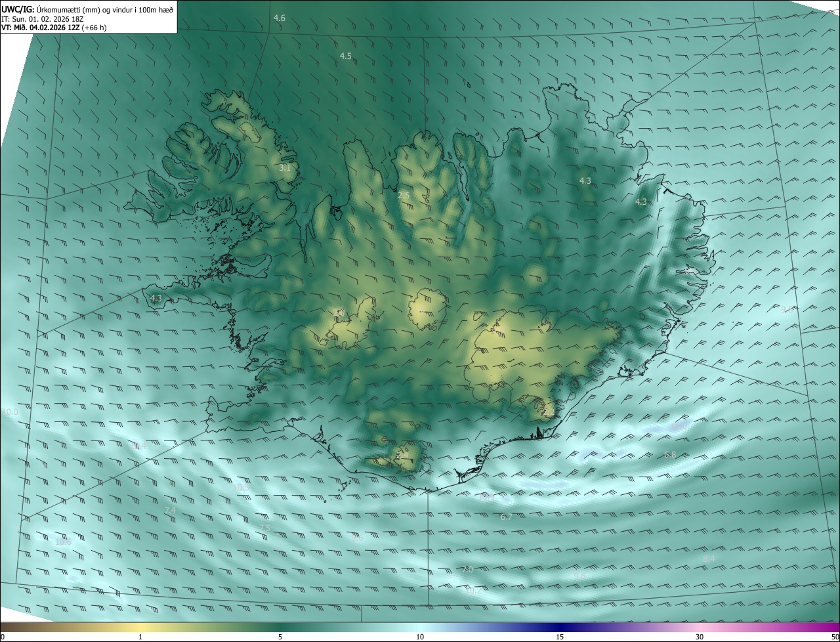
Task: Click the colorbar tick label 15
Action: coord(560,637)
